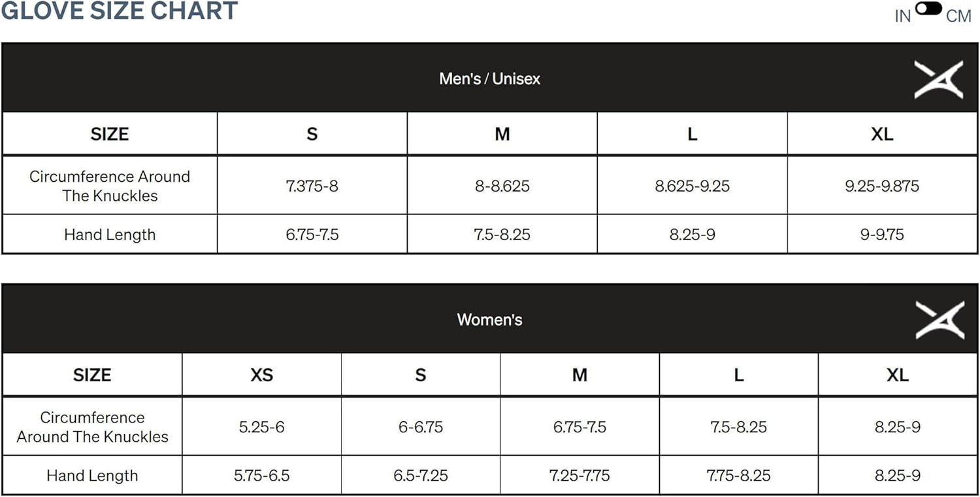Click women's M hand length 7.25-7.75
Screen dimensions: 980x497
[x=580, y=475]
